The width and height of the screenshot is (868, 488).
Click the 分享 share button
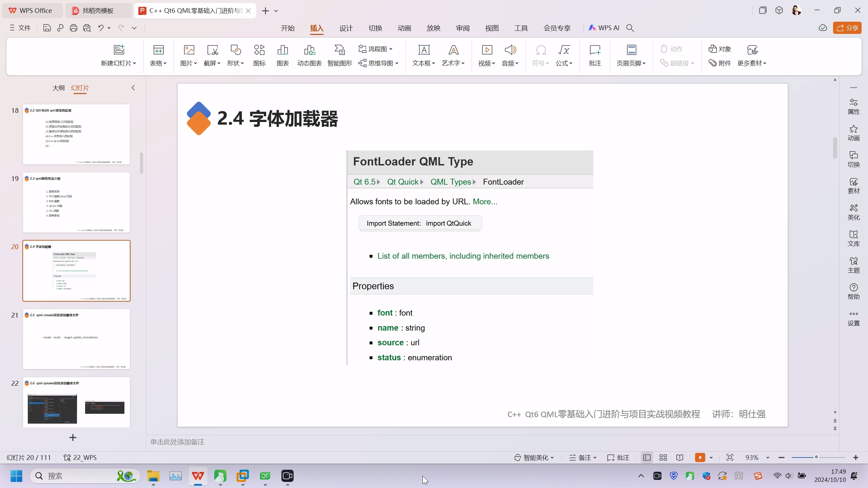[x=848, y=28]
